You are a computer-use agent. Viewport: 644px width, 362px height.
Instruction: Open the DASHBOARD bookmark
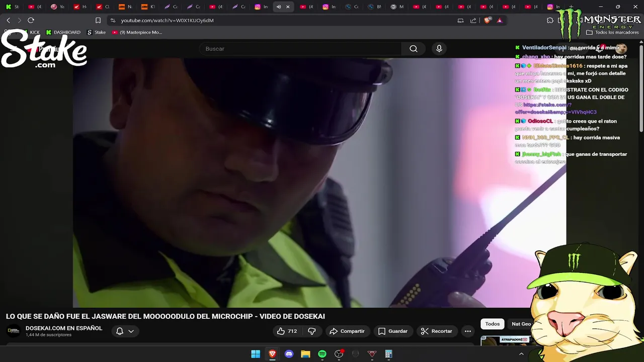tap(63, 32)
